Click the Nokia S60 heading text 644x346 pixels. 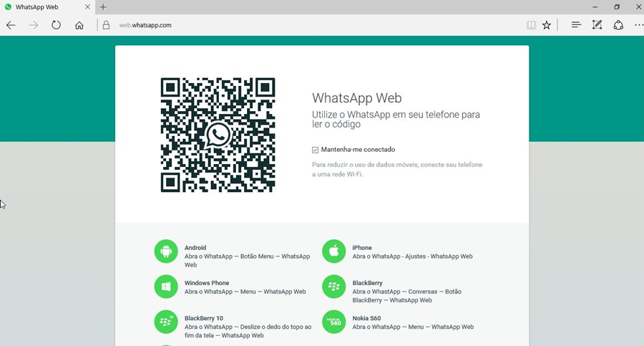point(366,319)
